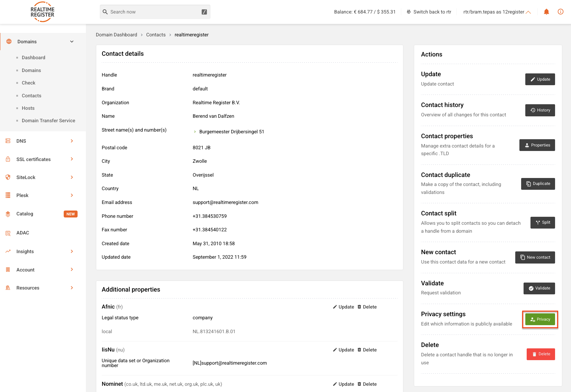The image size is (571, 392).
Task: Delete the Nominet properties
Action: (367, 384)
